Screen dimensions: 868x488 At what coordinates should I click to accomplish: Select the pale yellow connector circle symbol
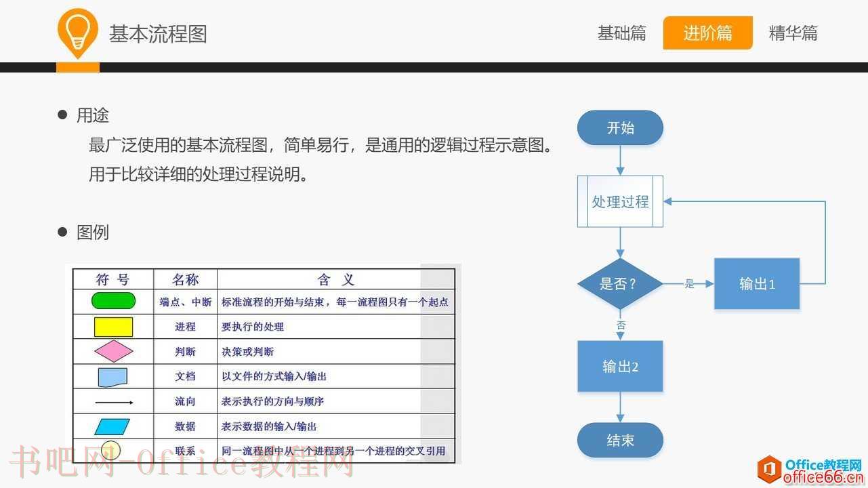pos(110,450)
